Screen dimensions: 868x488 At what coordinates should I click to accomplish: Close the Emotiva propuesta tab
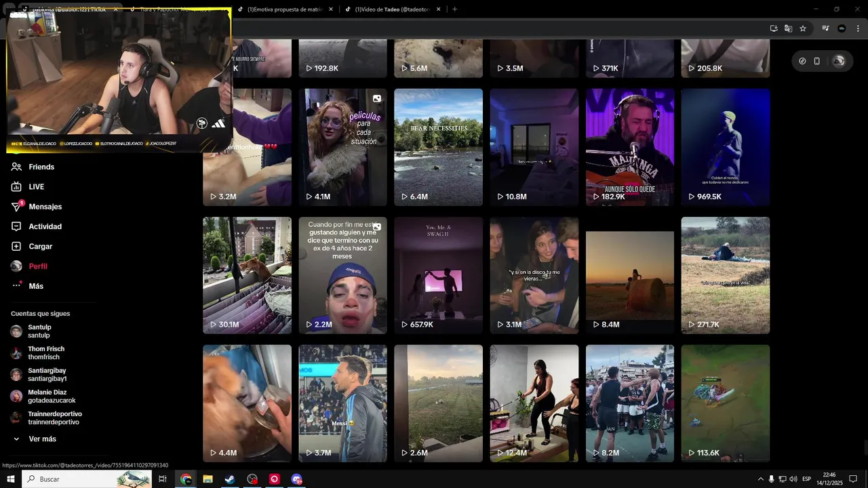click(x=331, y=9)
